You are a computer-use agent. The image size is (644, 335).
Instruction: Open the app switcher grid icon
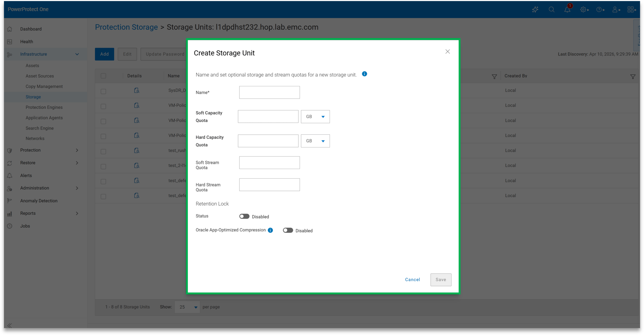632,10
